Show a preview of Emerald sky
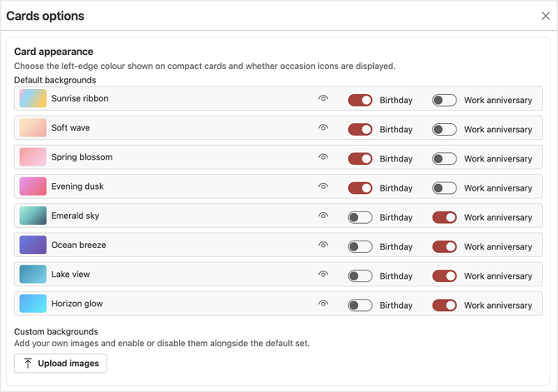This screenshot has width=558, height=392. (323, 216)
